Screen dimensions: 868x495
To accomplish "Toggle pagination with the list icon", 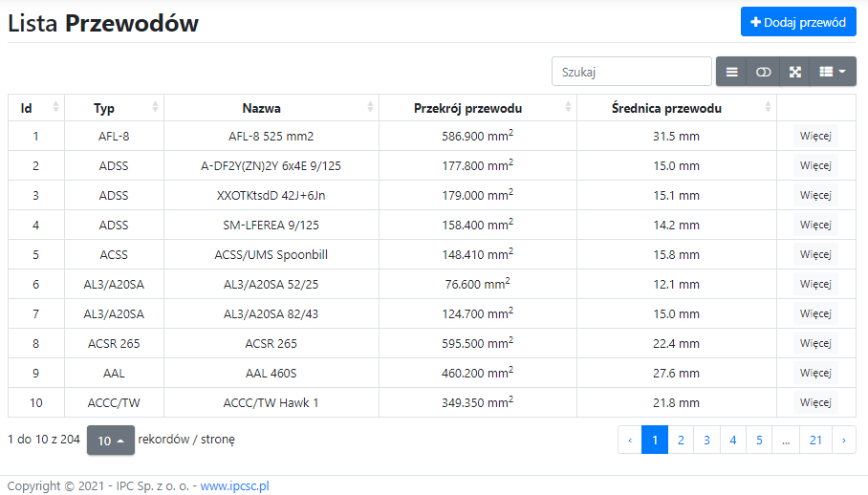I will tap(731, 72).
